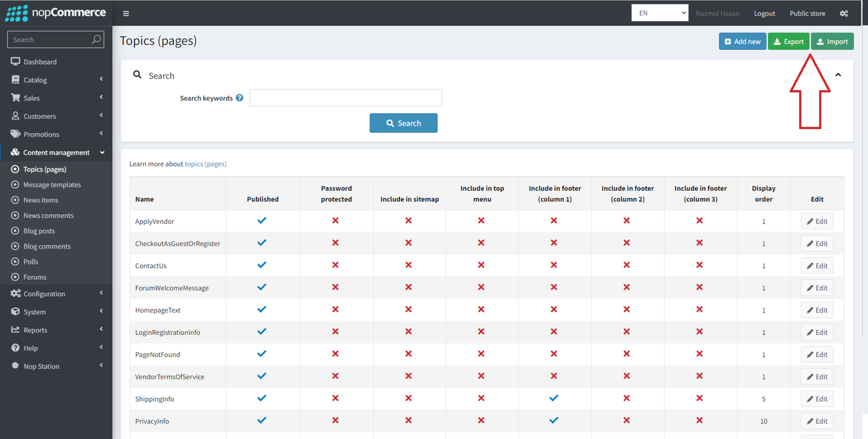Open Blog posts menu item
The image size is (868, 439).
[x=56, y=231]
